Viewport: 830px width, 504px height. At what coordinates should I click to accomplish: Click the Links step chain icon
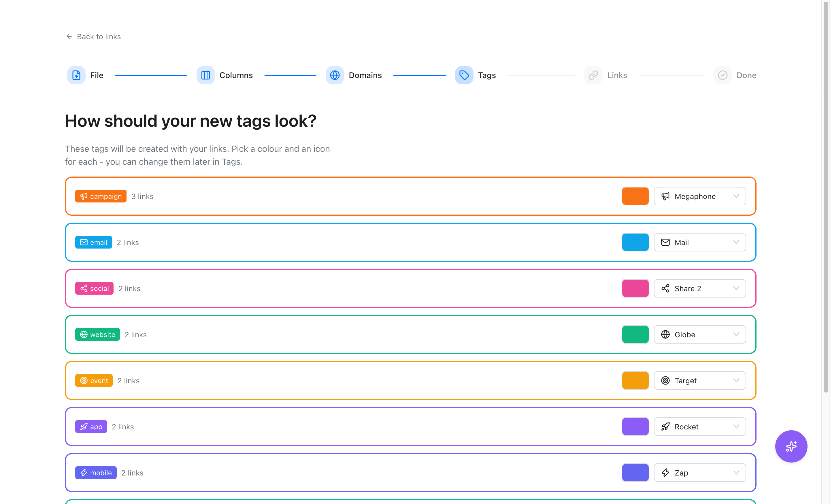tap(593, 75)
